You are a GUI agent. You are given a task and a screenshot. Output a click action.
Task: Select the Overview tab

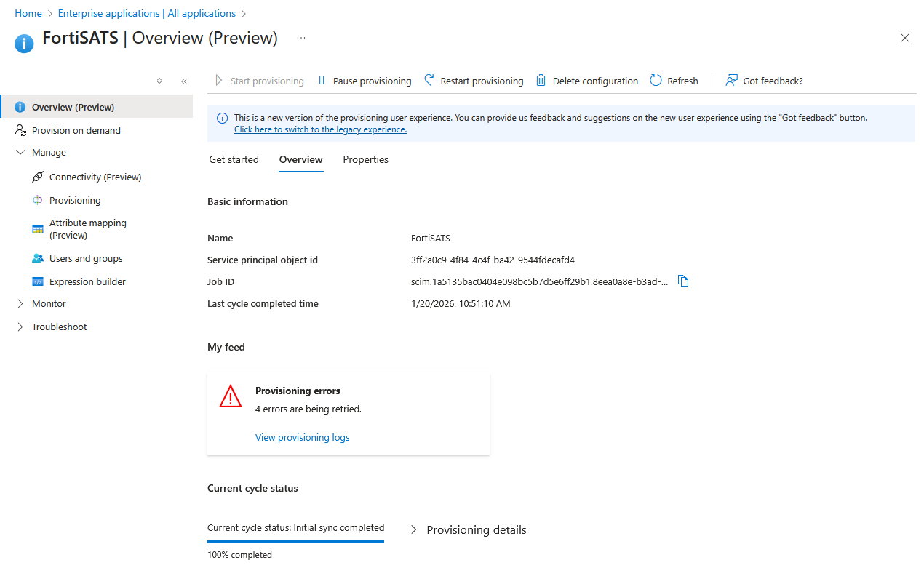[x=301, y=159]
